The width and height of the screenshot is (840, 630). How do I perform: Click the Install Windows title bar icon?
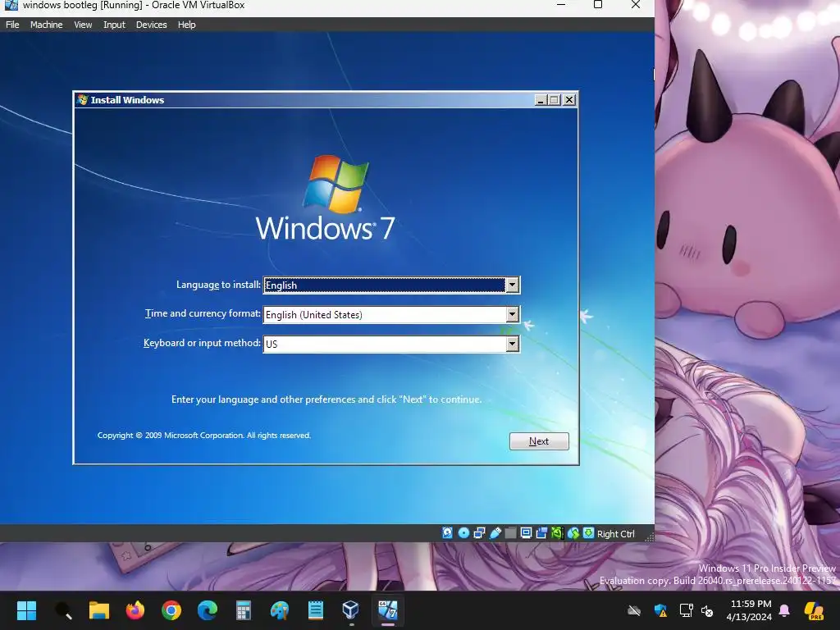pyautogui.click(x=82, y=99)
